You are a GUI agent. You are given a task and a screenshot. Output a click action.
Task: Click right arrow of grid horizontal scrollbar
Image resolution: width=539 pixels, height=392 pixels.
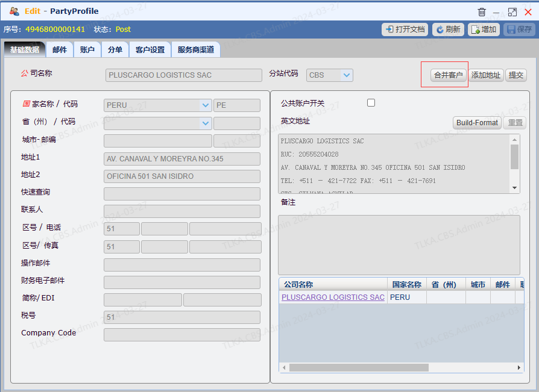[x=519, y=368]
